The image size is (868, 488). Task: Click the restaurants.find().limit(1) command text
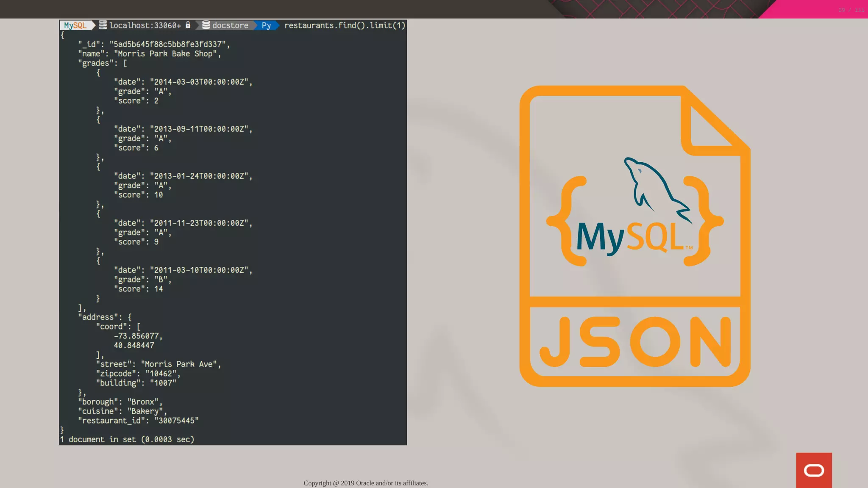point(345,25)
